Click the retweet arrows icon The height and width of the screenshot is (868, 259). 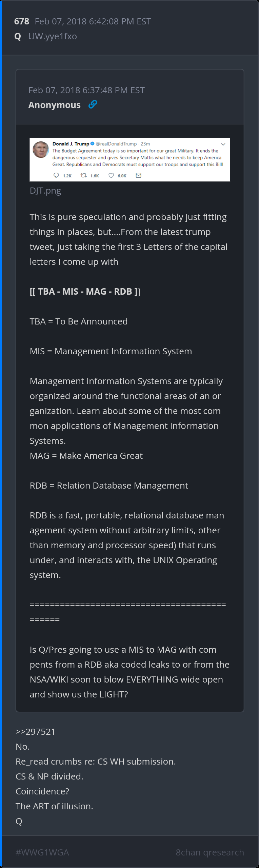(x=83, y=175)
